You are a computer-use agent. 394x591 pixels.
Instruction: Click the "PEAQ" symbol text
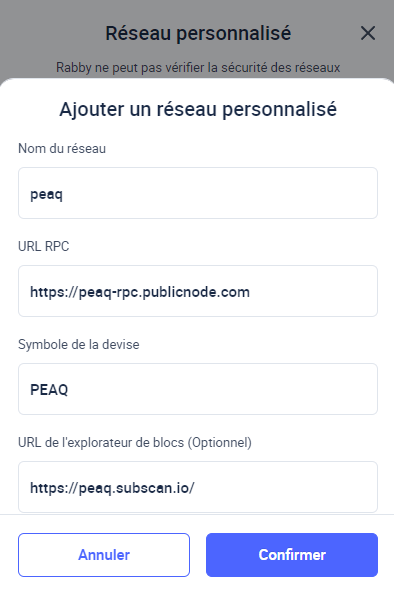click(x=49, y=390)
